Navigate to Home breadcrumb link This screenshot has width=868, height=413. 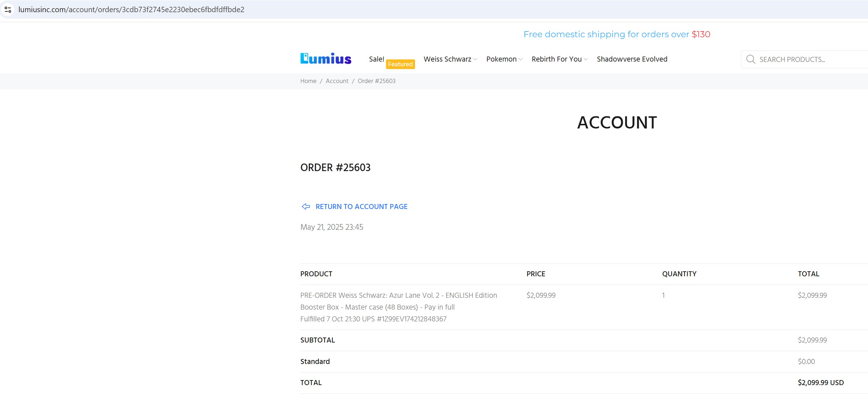(308, 81)
